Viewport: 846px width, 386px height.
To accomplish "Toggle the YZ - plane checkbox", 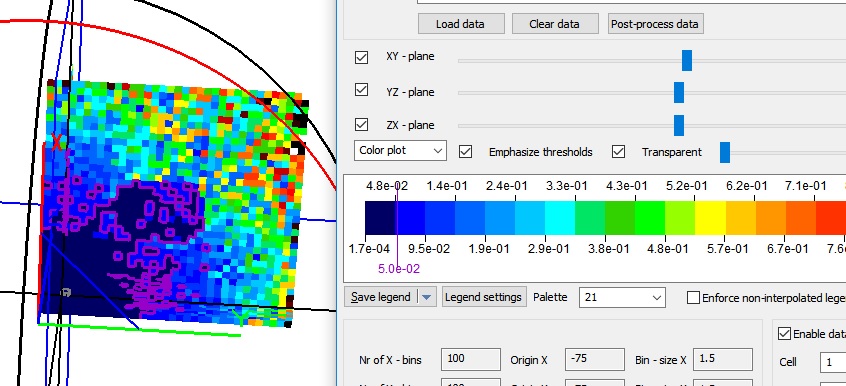I will (361, 90).
